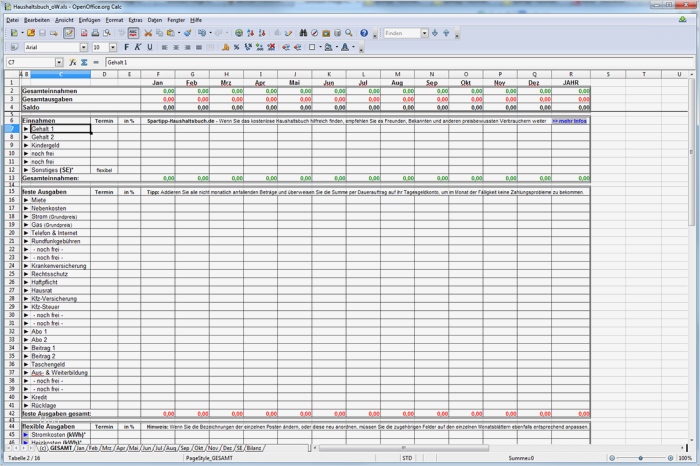
Task: Click the Finden search input field
Action: (400, 33)
